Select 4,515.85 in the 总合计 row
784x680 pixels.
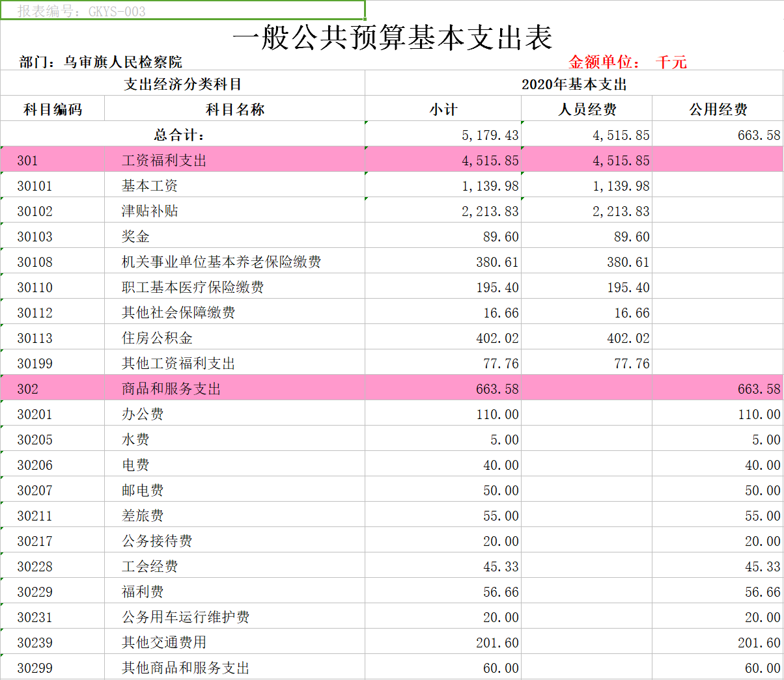587,134
